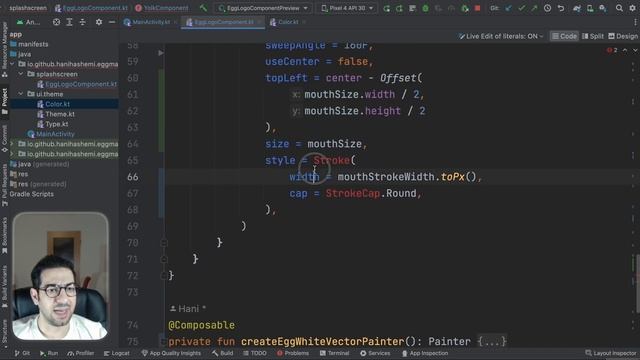This screenshot has height=360, width=640.
Task: Click the Collapse All icon in project panel
Action: [82, 22]
